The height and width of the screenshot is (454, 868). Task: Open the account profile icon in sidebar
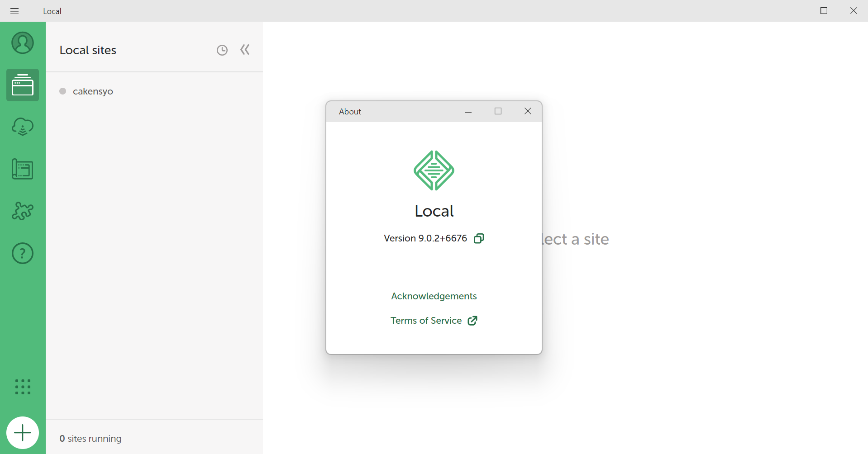tap(22, 43)
